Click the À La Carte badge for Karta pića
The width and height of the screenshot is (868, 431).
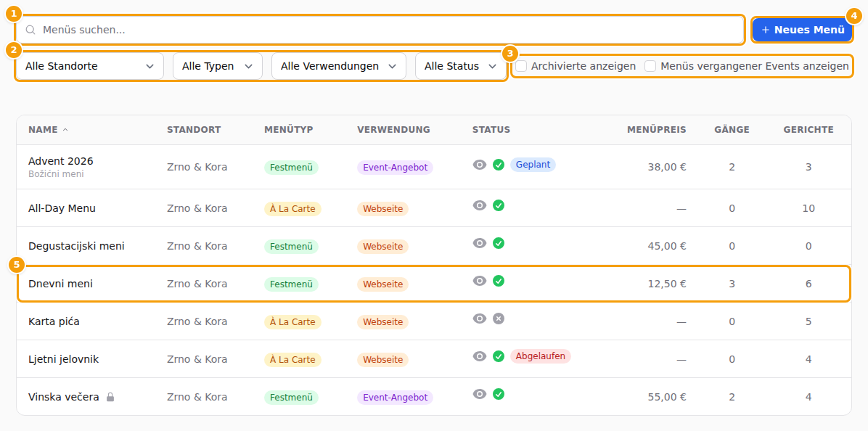[292, 322]
